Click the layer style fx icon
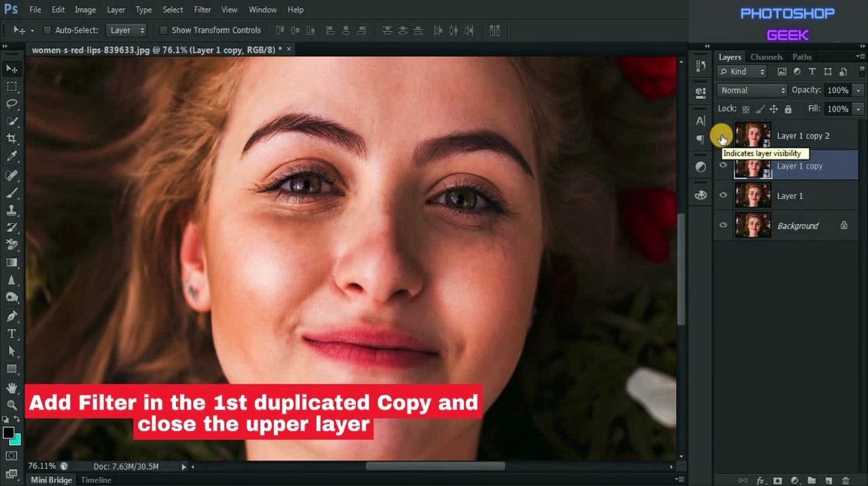Screen dimensions: 868x486 pos(761,481)
